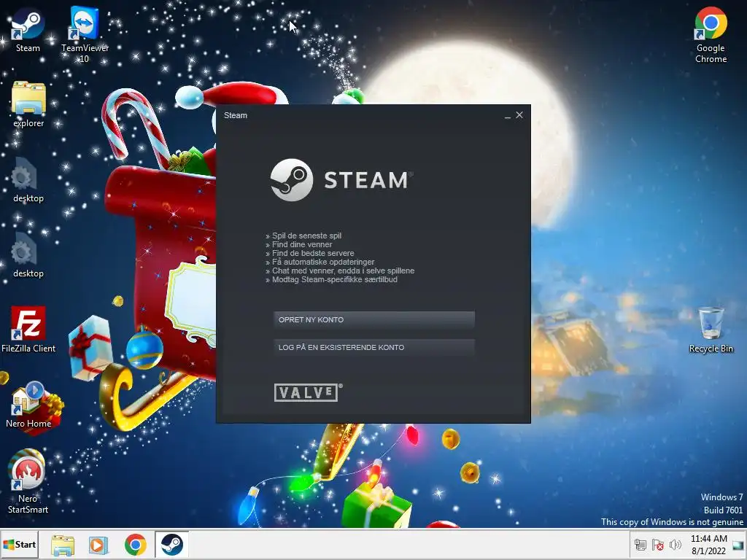The height and width of the screenshot is (560, 747).
Task: Open the Nero Home desktop shortcut
Action: pos(28,405)
